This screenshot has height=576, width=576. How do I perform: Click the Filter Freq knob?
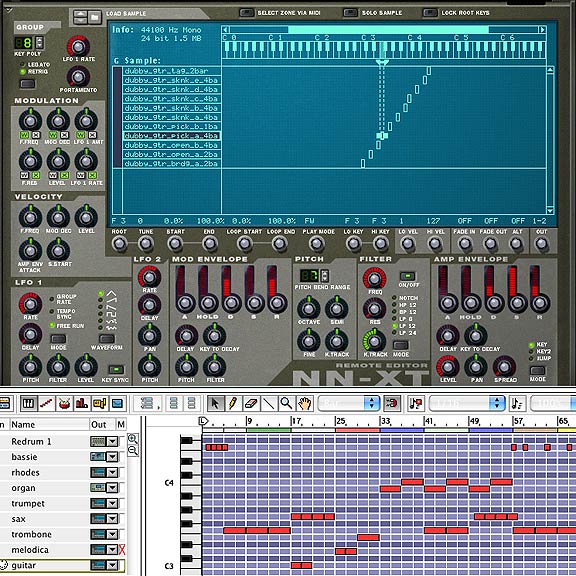click(x=374, y=279)
